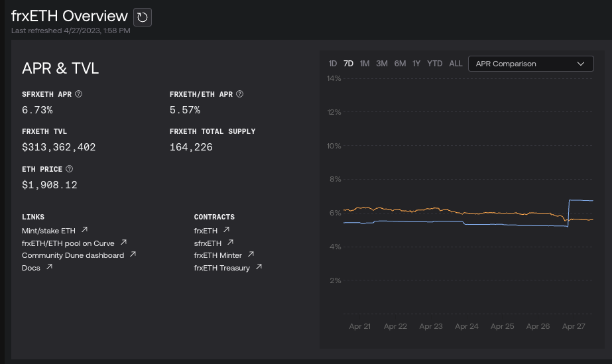Open the APR Comparison dropdown

(530, 64)
